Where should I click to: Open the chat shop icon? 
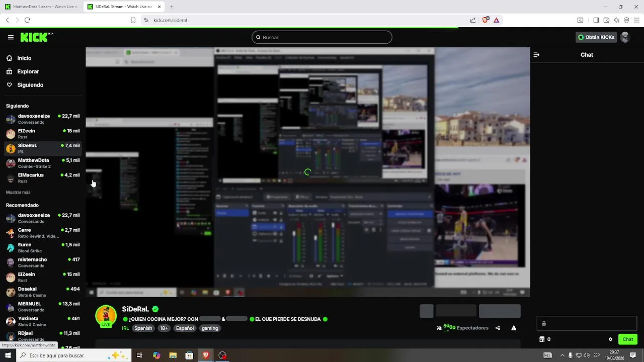pyautogui.click(x=542, y=339)
